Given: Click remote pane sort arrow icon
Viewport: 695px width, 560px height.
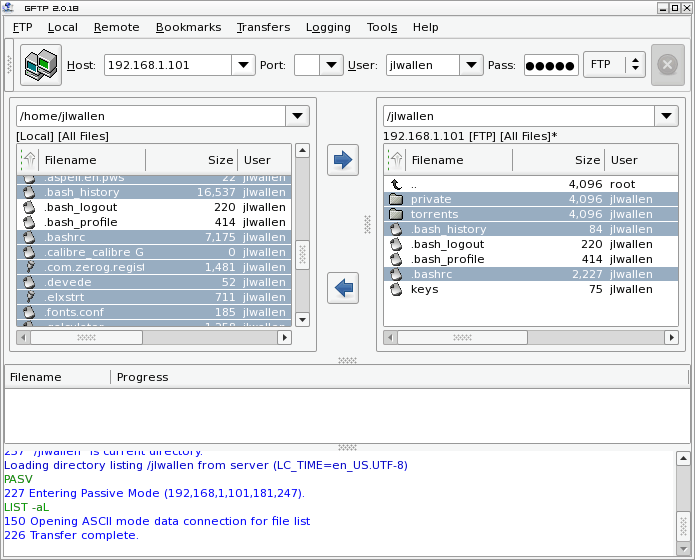Looking at the screenshot, I should pos(396,160).
